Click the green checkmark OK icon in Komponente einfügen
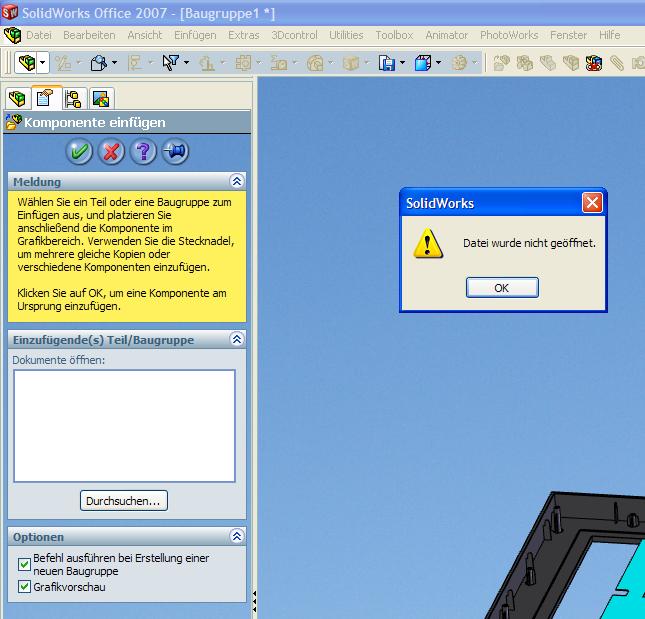The height and width of the screenshot is (619, 645). pyautogui.click(x=79, y=151)
